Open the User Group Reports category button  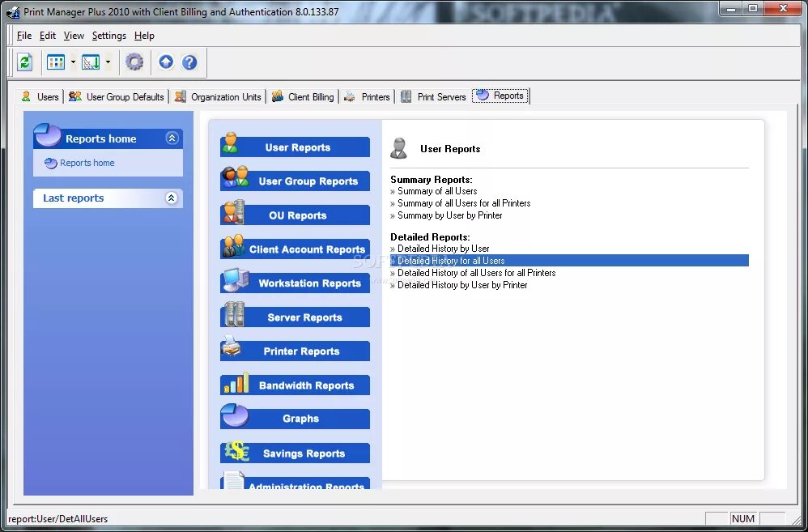click(x=295, y=181)
